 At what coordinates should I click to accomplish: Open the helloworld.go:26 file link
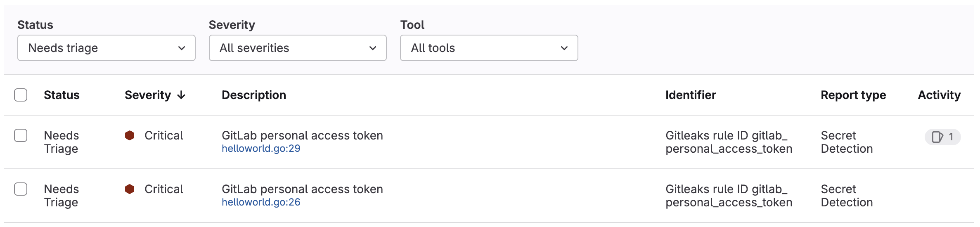[261, 202]
